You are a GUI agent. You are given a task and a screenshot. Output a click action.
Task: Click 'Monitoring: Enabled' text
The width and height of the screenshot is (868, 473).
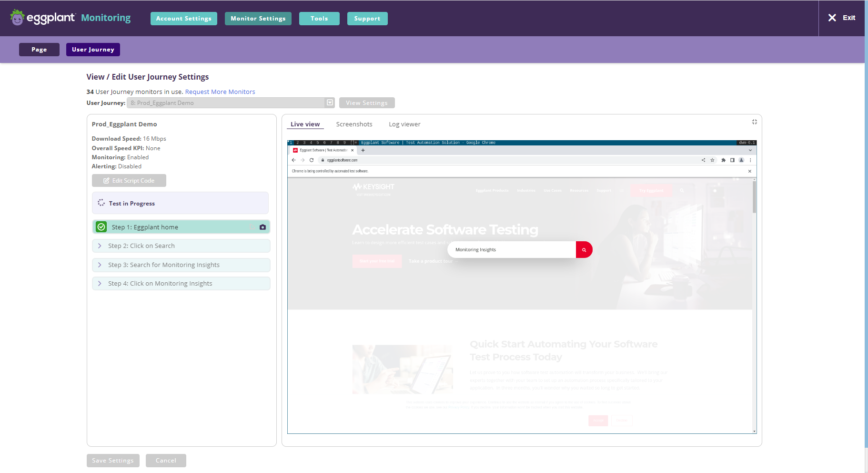[120, 157]
